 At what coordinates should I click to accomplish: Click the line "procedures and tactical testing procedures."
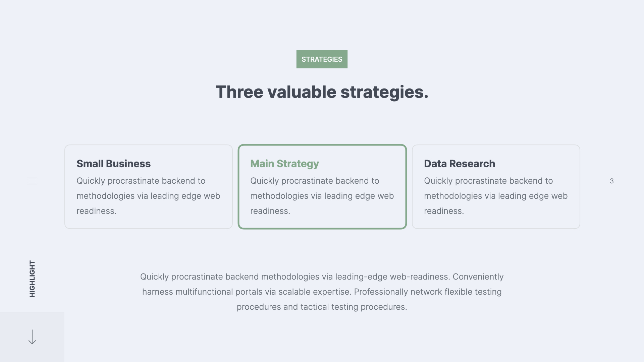322,307
